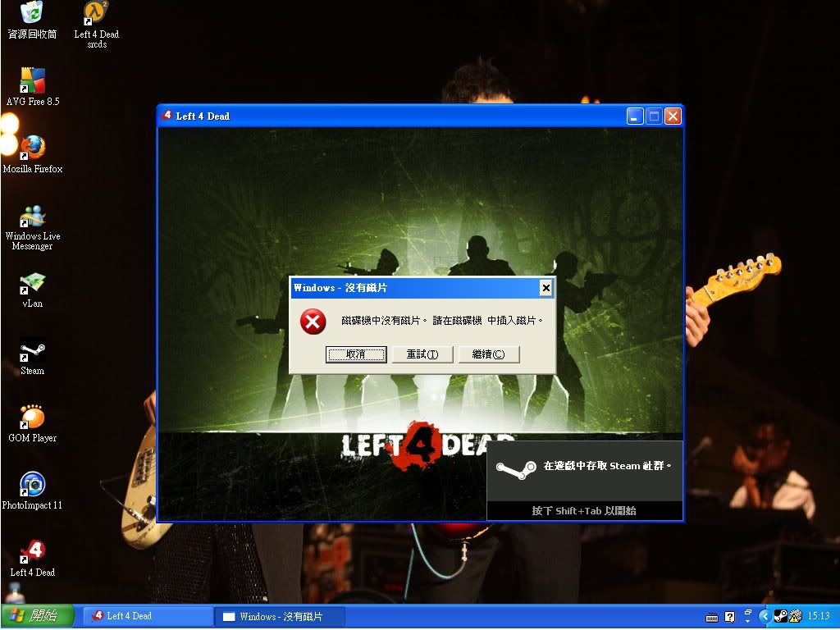This screenshot has width=840, height=630.
Task: Open Windows Live Messenger shortcut
Action: click(x=32, y=217)
